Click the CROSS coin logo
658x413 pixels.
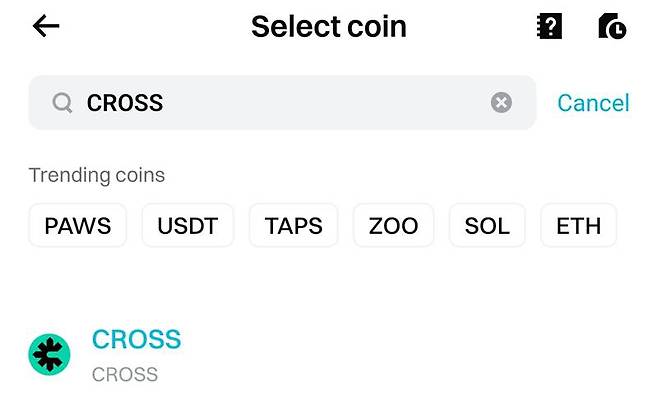coord(49,355)
